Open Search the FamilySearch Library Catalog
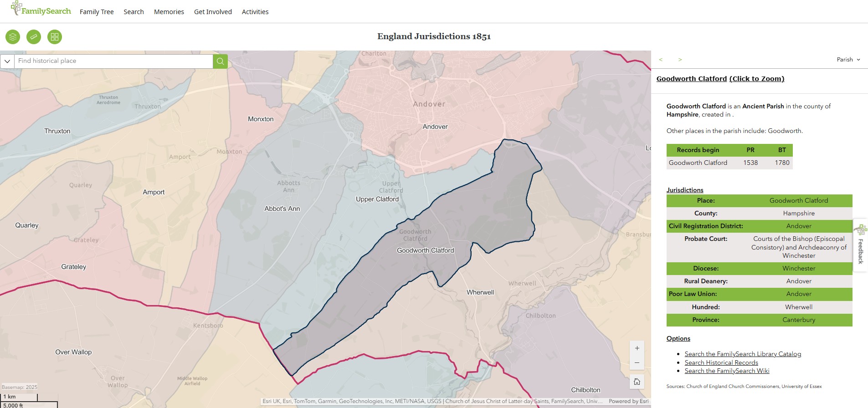 (743, 354)
